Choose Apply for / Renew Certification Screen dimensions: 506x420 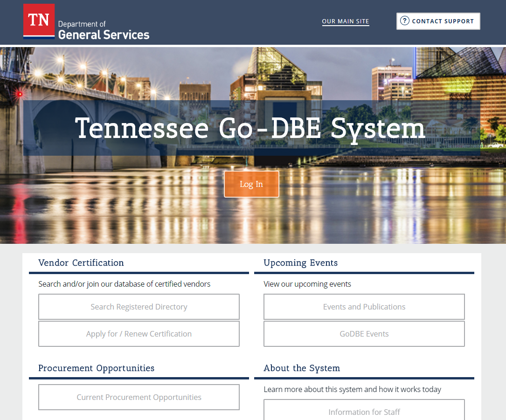[139, 334]
